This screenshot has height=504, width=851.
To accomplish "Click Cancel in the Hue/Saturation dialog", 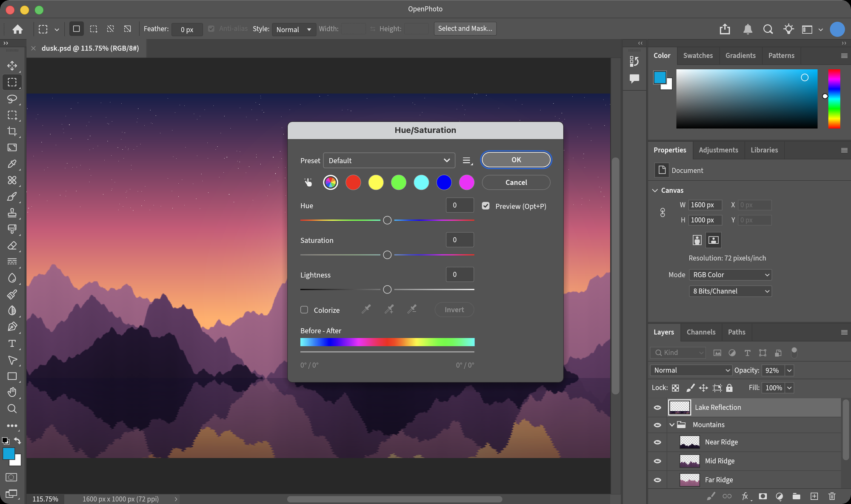I will coord(516,182).
